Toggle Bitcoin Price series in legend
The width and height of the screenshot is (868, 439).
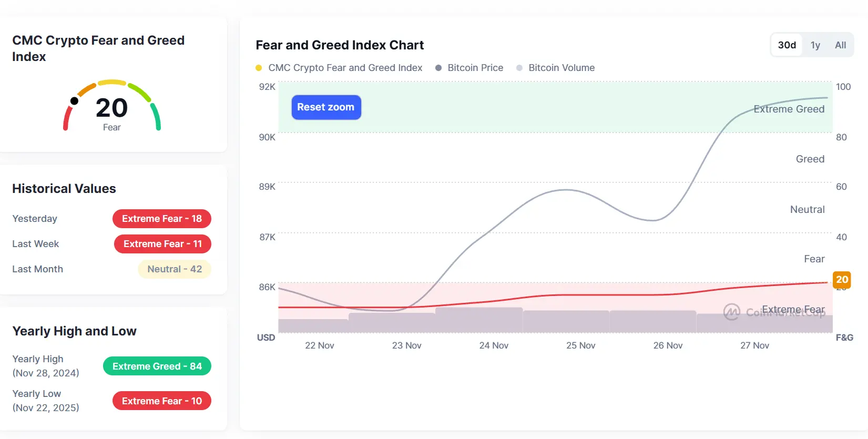[475, 68]
